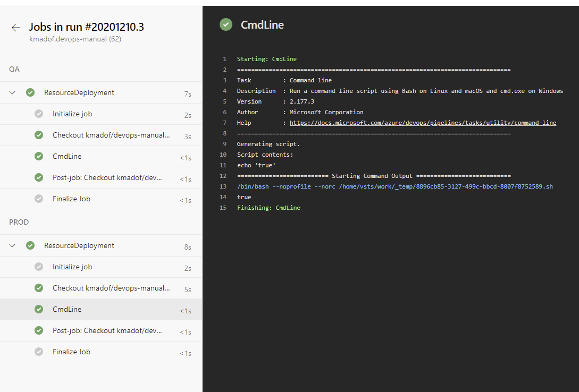Go back using the left arrow icon

(x=16, y=27)
